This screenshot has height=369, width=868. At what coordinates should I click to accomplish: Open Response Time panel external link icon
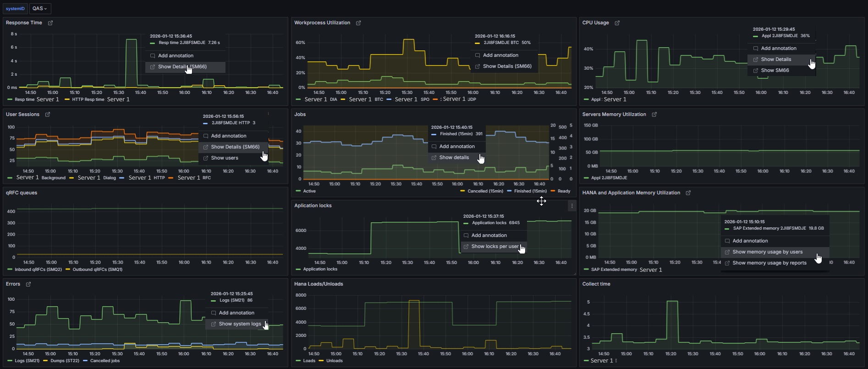pos(50,23)
